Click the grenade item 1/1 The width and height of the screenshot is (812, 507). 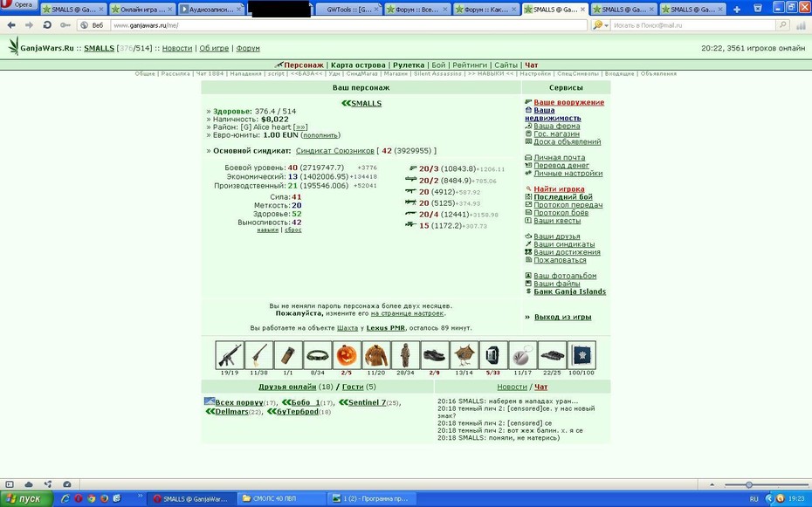[288, 355]
